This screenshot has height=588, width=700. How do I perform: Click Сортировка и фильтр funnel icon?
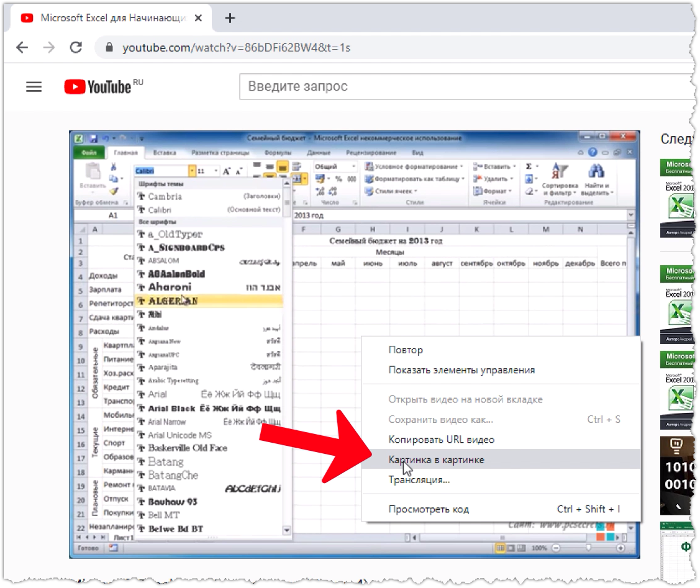(x=560, y=171)
